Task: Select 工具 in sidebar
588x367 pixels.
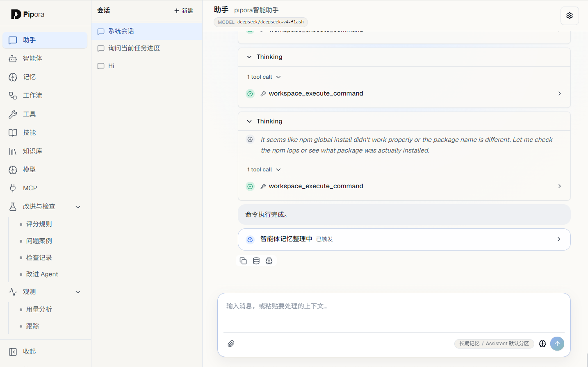Action: [x=45, y=114]
